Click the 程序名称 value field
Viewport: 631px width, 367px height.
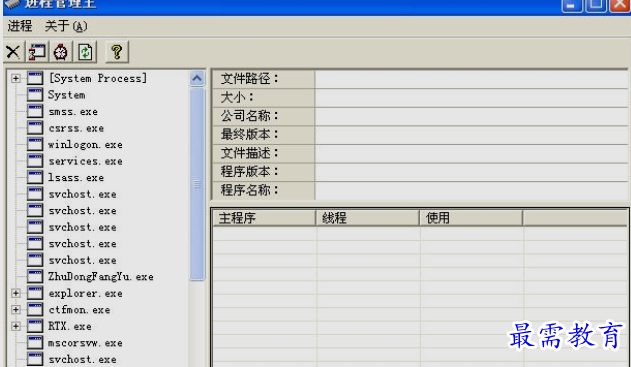point(471,190)
